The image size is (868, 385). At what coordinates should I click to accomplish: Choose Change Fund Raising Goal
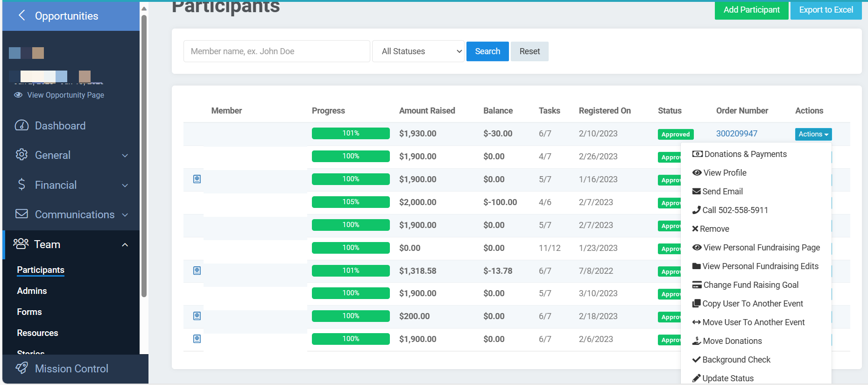(x=745, y=285)
